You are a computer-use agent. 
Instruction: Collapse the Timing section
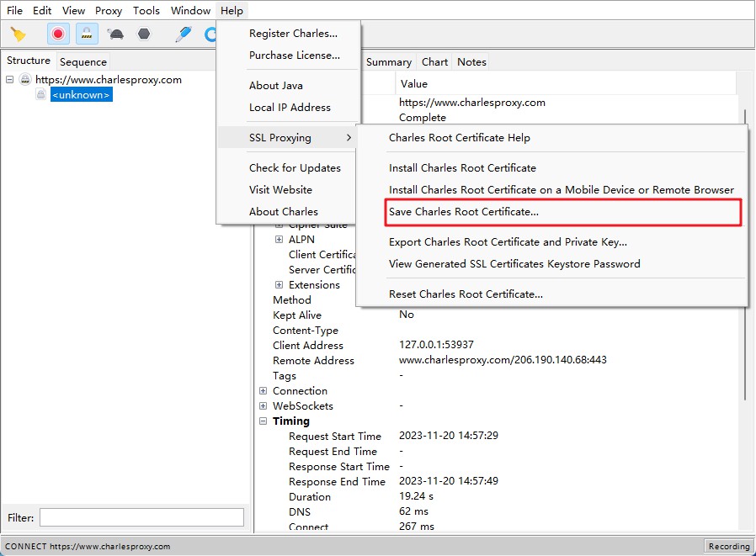tap(263, 421)
